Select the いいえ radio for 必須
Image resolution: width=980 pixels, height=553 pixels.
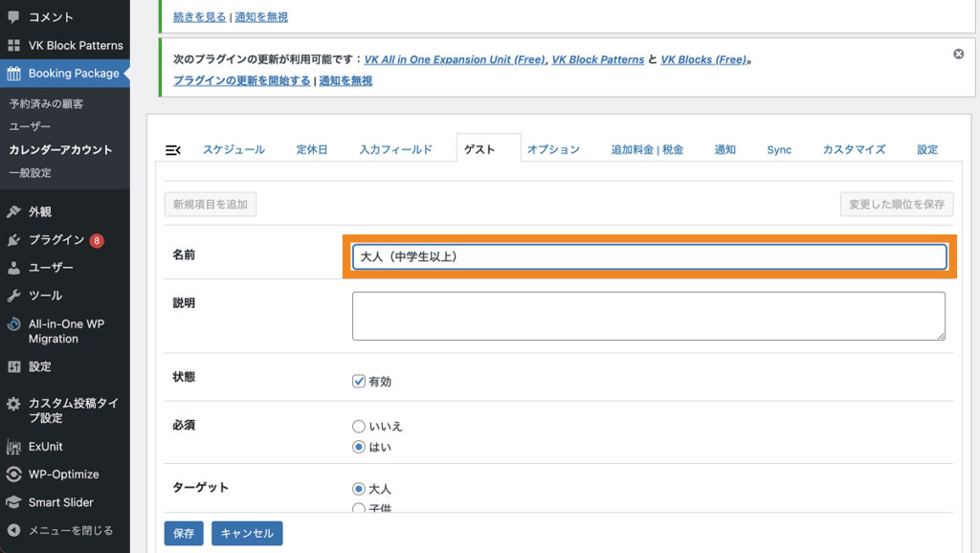click(x=359, y=427)
